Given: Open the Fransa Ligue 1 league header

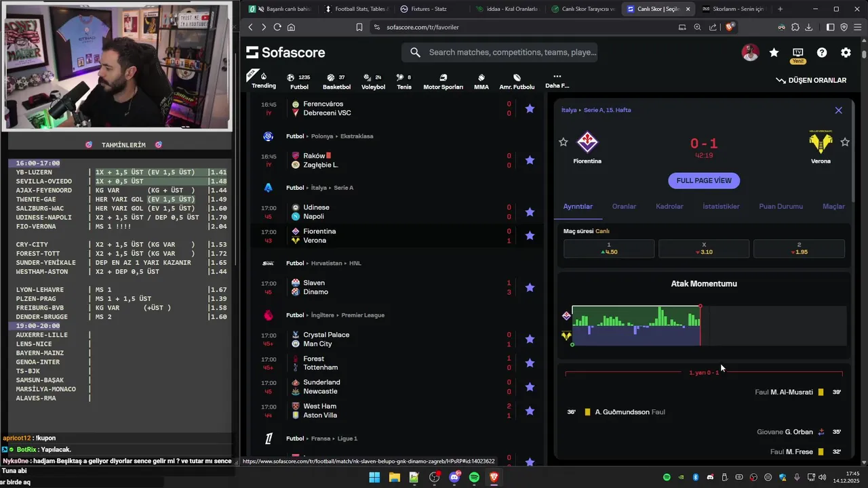Looking at the screenshot, I should [x=321, y=439].
